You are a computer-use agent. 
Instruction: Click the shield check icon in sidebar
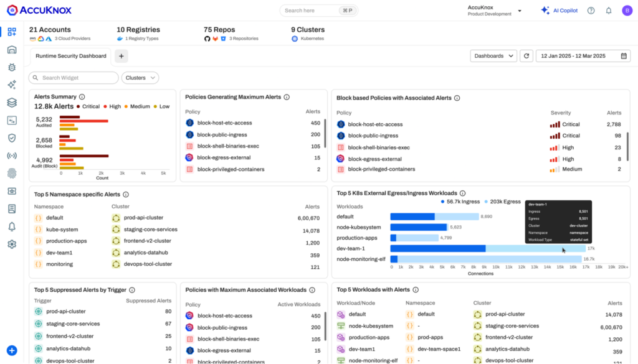11,138
